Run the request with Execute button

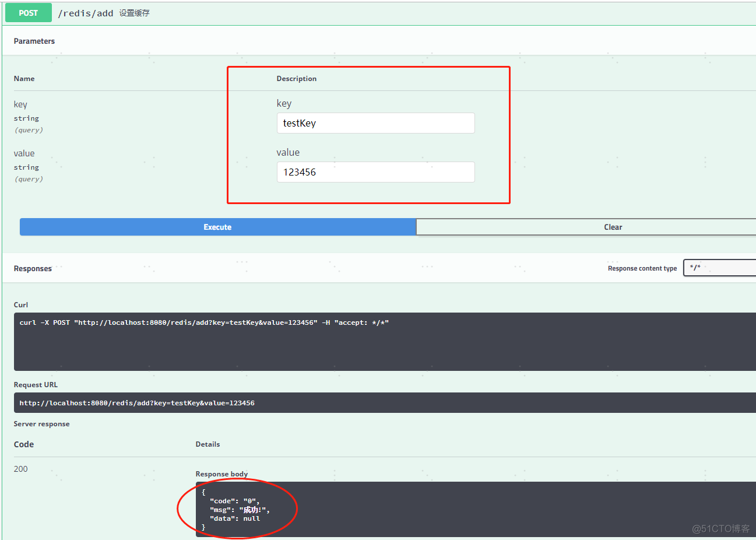pyautogui.click(x=218, y=227)
